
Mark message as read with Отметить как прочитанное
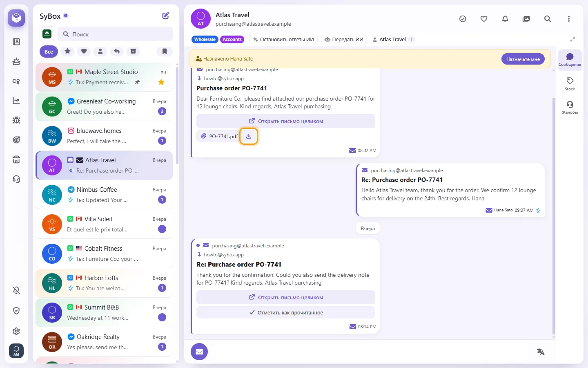pyautogui.click(x=286, y=312)
